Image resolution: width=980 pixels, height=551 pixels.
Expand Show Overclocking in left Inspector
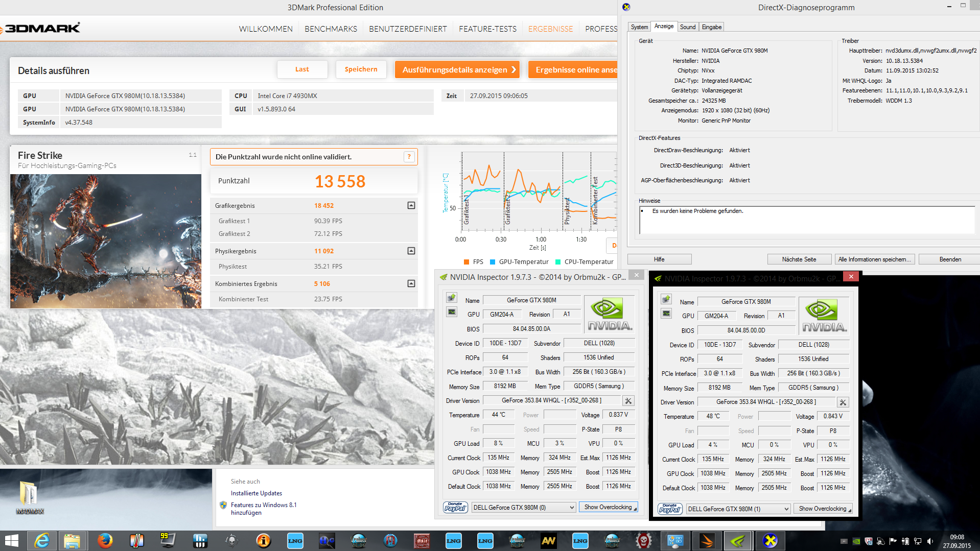(609, 507)
